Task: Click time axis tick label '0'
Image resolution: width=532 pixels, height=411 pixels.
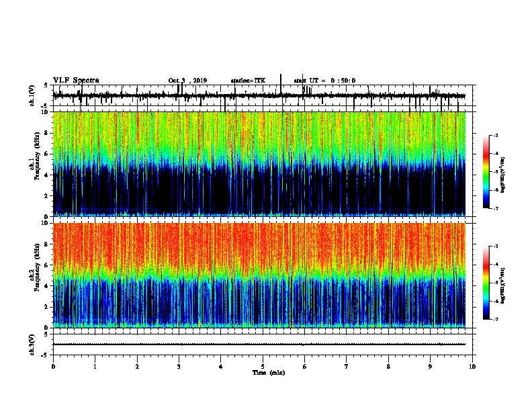Action: coord(53,367)
